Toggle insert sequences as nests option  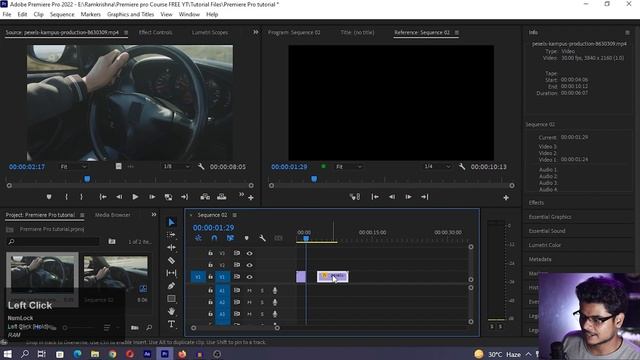[x=198, y=238]
